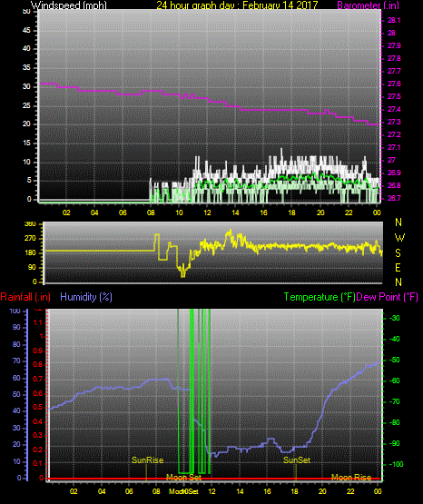
Task: Click the E compass direction label
Action: (x=398, y=268)
